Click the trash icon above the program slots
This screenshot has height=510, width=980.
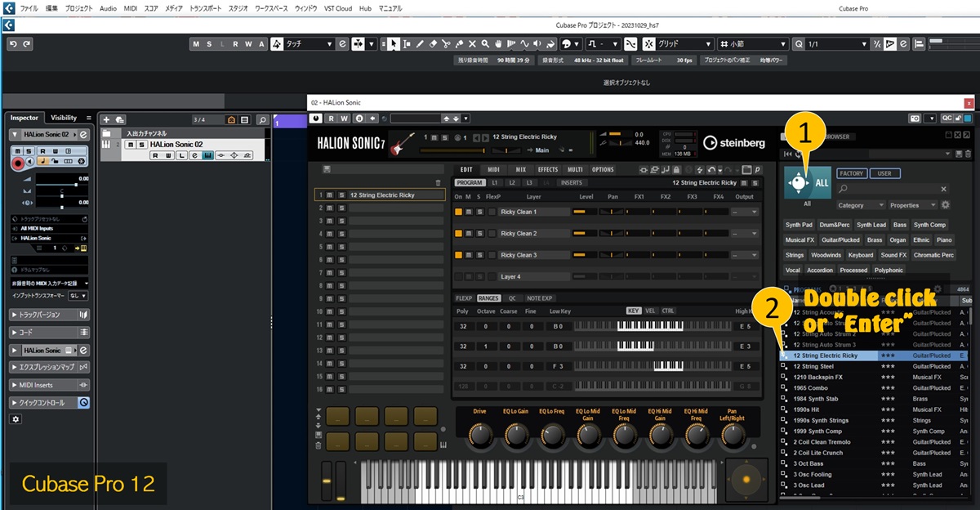pyautogui.click(x=438, y=182)
